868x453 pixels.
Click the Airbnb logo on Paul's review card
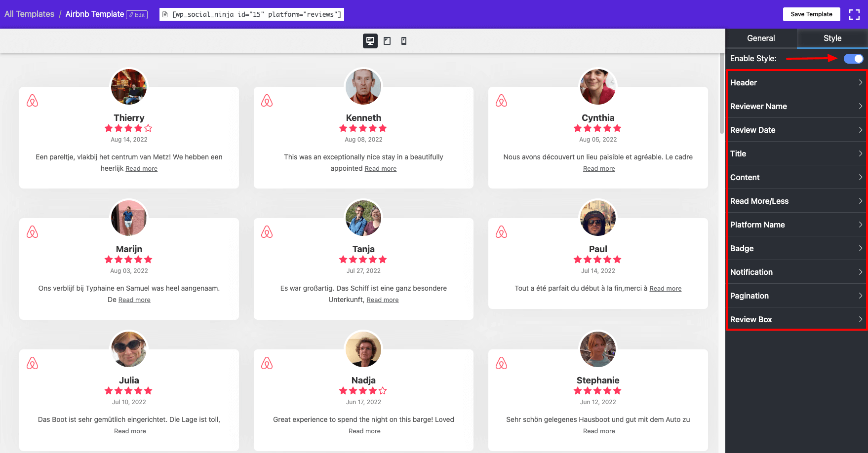502,231
